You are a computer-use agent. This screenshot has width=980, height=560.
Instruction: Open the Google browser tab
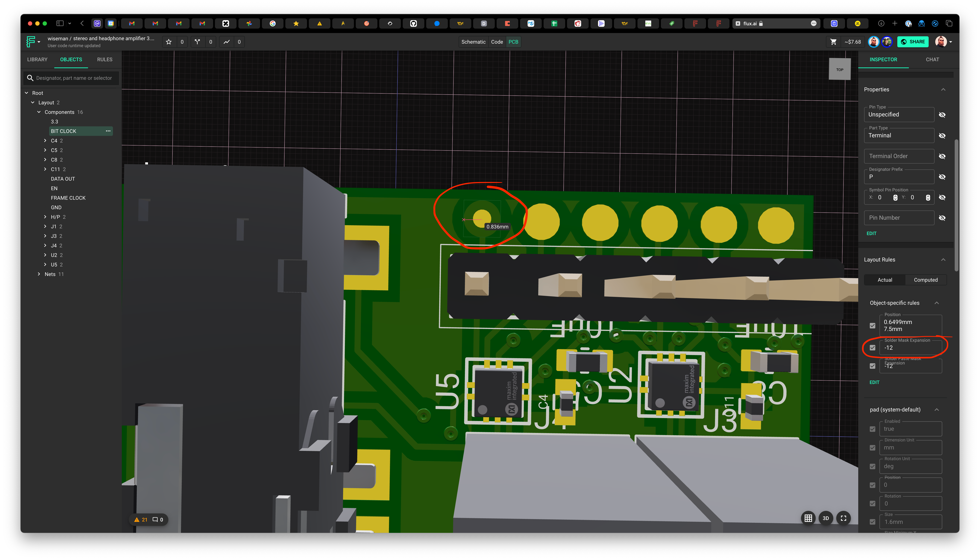(272, 23)
